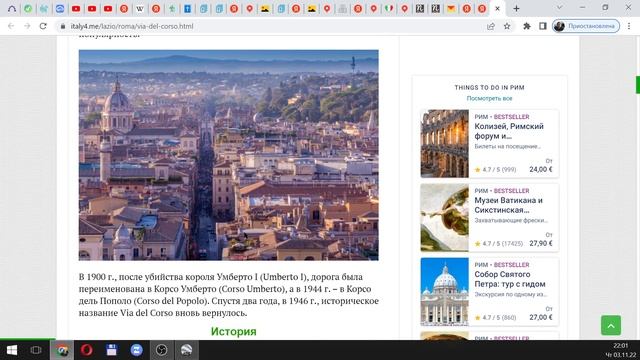Switch to the first purple arc tab
Image resolution: width=640 pixels, height=360 pixels.
click(12, 8)
